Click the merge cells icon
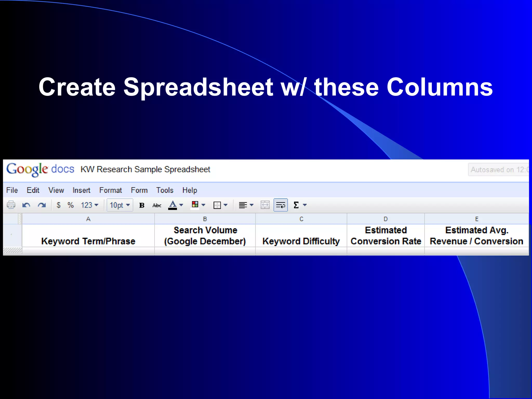The image size is (532, 399). [x=265, y=205]
